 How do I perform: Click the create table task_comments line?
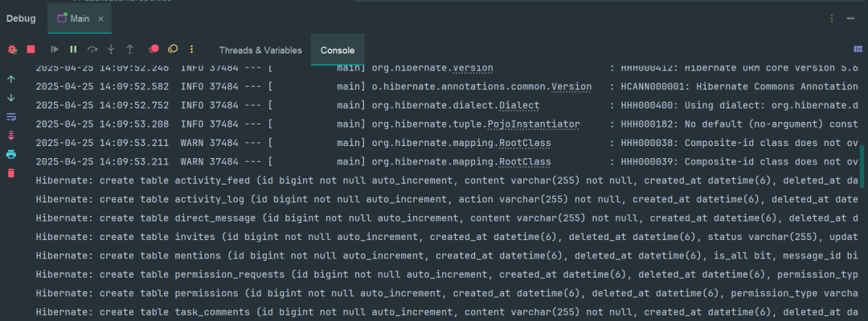coord(448,312)
